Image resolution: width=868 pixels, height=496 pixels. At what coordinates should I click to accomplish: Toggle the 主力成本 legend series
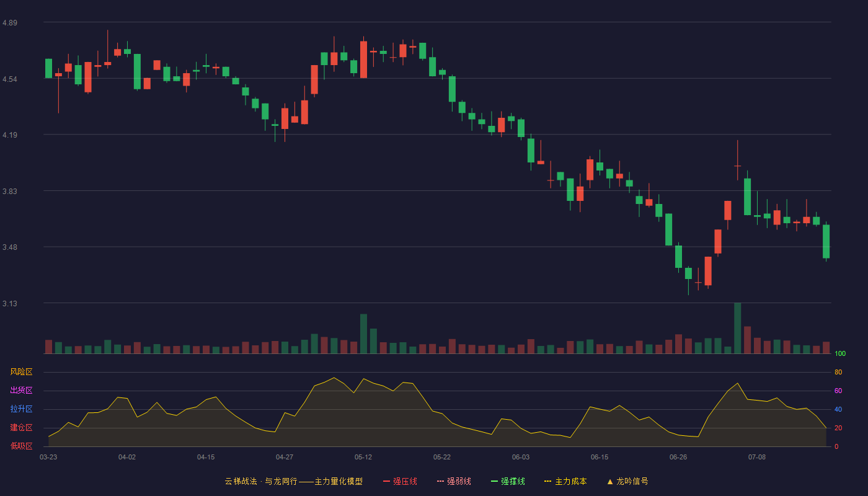(565, 481)
